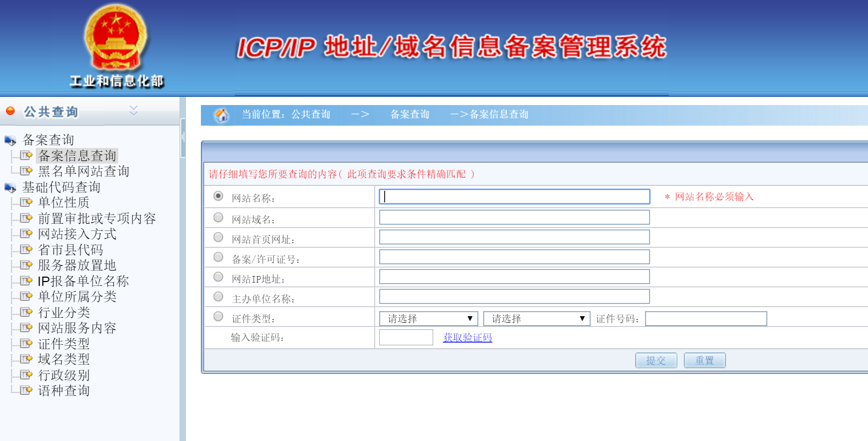Click the 获取验证码 link
This screenshot has height=441, width=868.
[x=467, y=338]
